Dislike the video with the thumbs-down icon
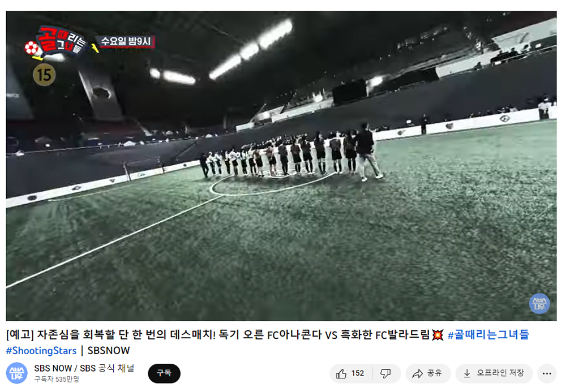Screen dimensions: 566x392 tap(385, 373)
